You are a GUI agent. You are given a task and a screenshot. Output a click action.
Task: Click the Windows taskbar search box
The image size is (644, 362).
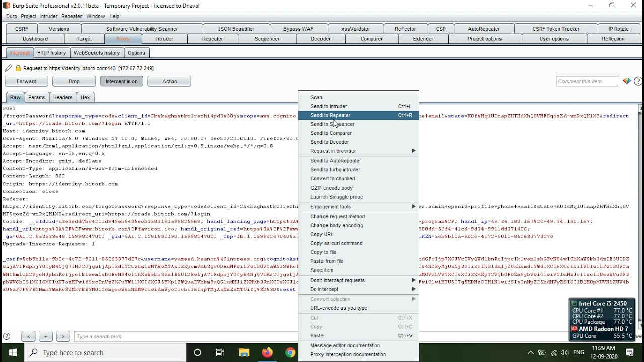pos(106,353)
